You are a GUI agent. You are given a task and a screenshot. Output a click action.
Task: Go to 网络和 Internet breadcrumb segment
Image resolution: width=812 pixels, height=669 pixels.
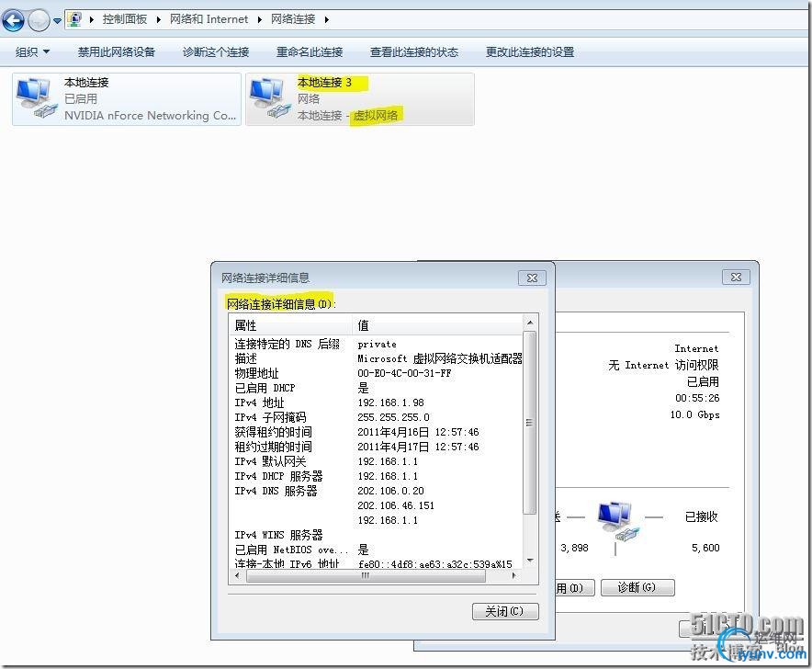[x=209, y=19]
